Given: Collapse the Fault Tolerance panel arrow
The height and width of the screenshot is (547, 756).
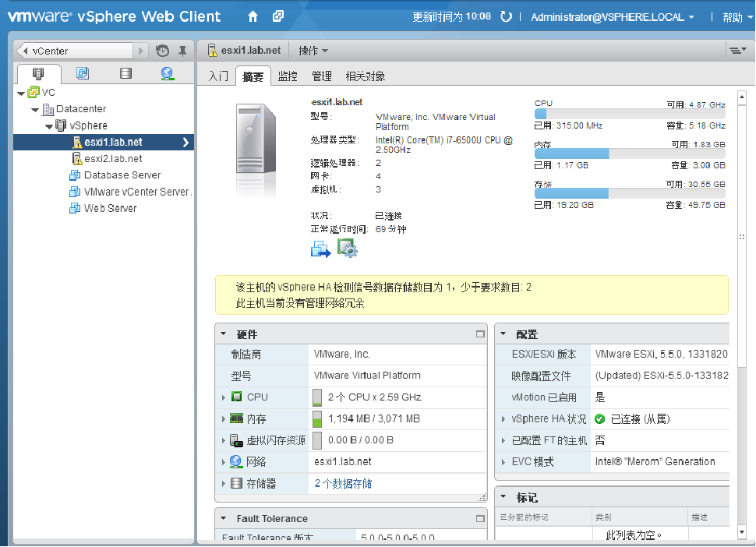Looking at the screenshot, I should tap(223, 519).
